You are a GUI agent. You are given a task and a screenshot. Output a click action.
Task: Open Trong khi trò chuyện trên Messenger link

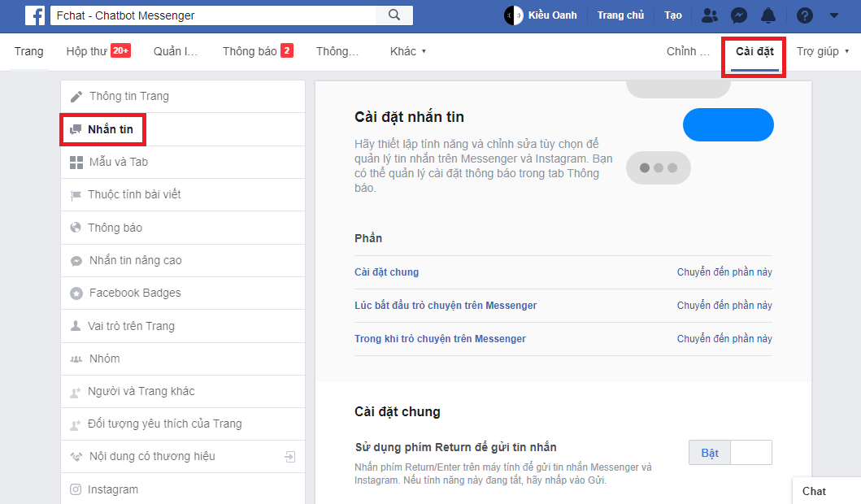[440, 339]
